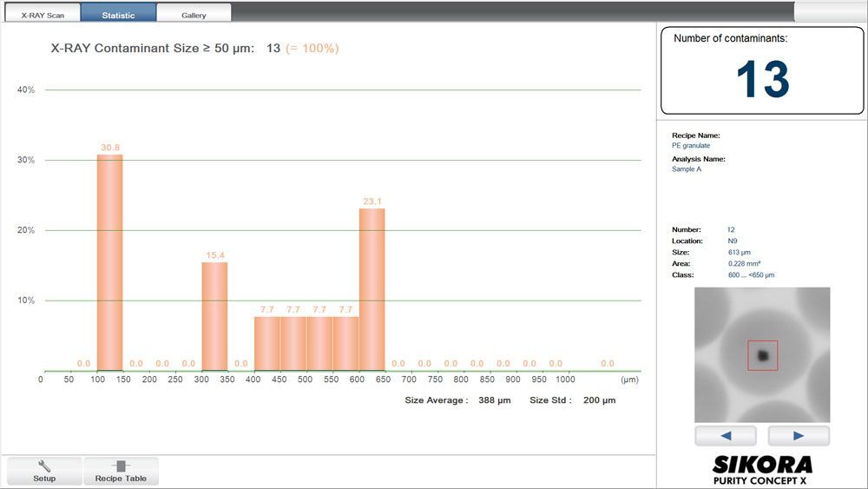Viewport: 868px width, 489px height.
Task: Switch to the X-RAY Scan tab
Action: (43, 15)
